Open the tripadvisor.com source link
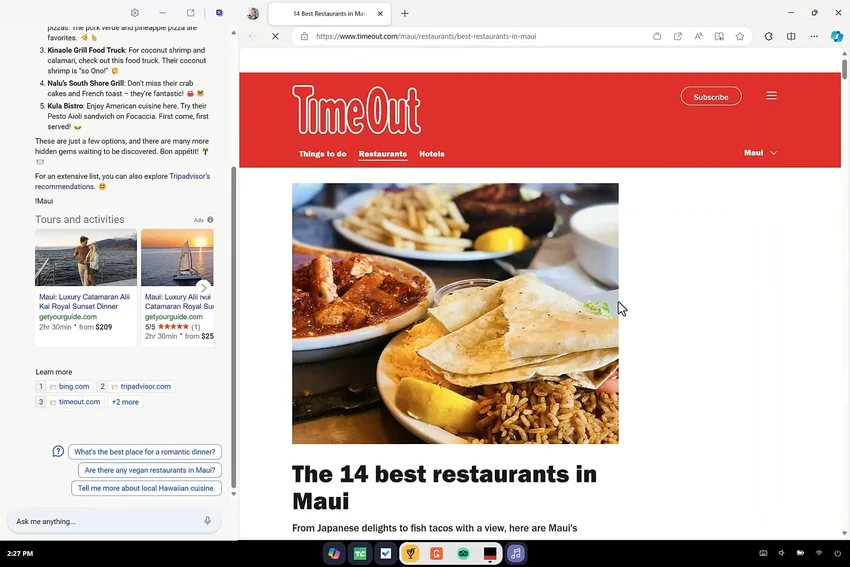This screenshot has height=567, width=850. click(x=136, y=386)
